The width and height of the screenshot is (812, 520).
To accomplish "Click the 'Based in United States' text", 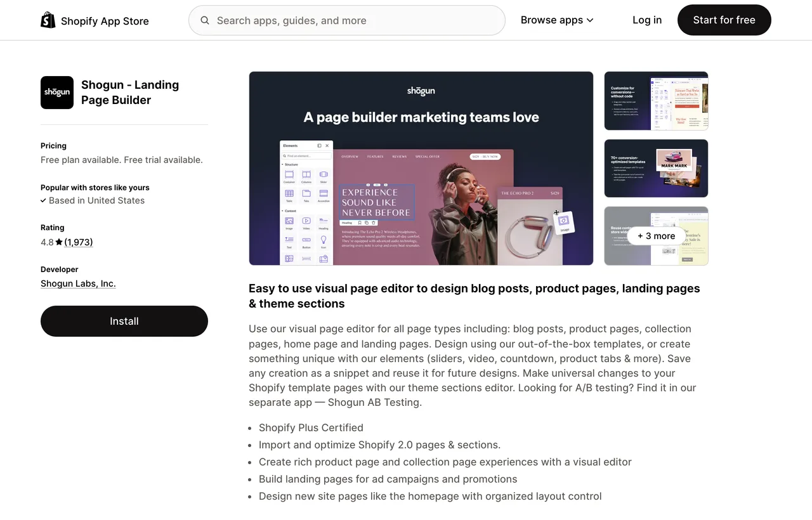I will coord(96,200).
